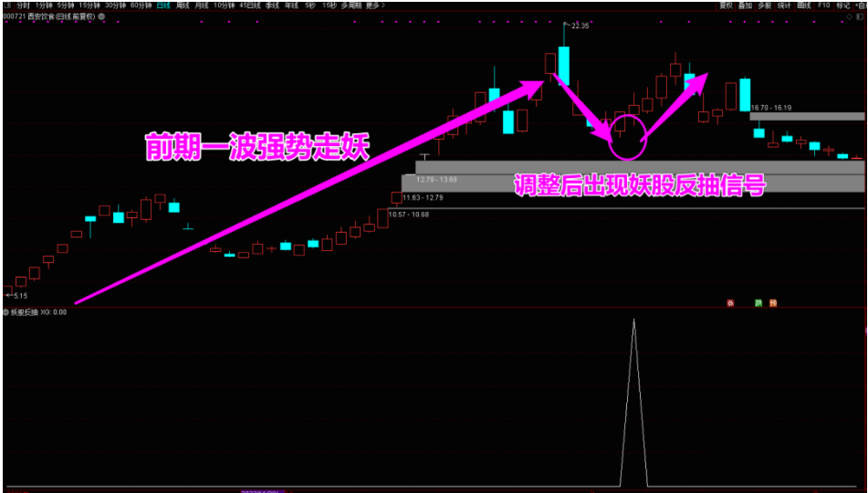Click the 5.15 low price label
Screen dimensions: 868x493
(20, 297)
